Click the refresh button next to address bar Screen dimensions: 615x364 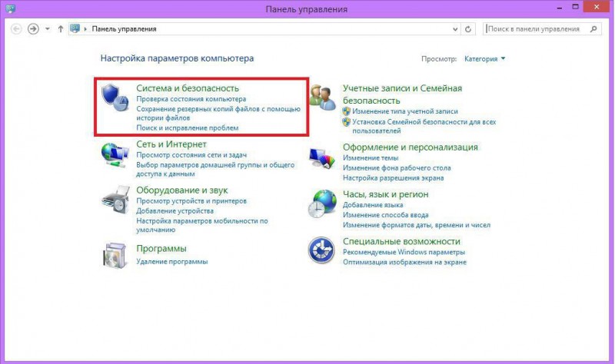(468, 29)
